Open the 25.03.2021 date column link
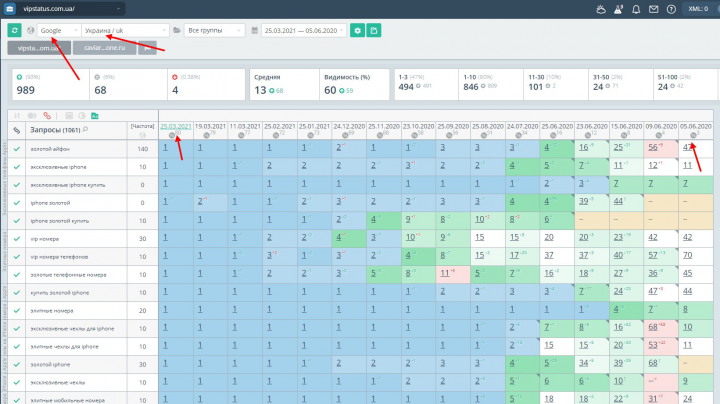The width and height of the screenshot is (720, 404). (175, 126)
